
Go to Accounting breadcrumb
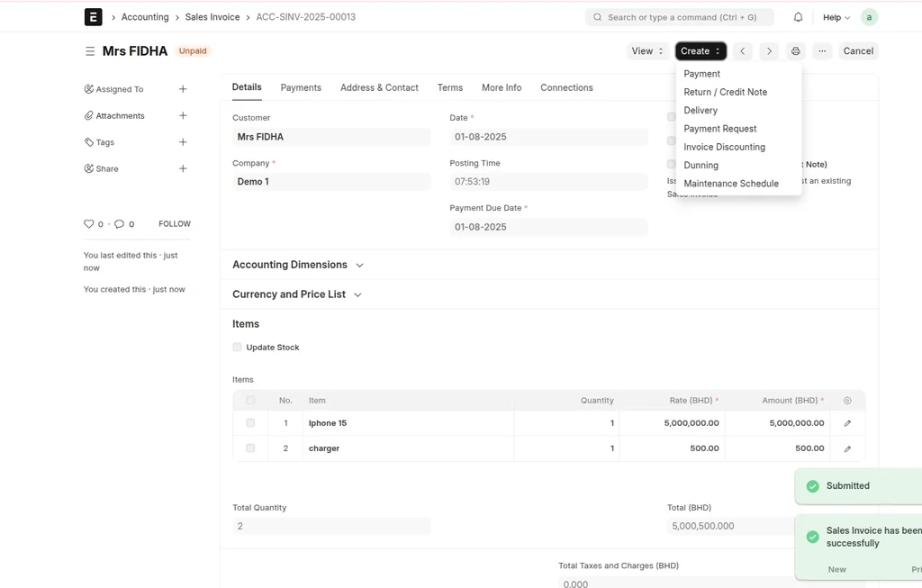click(145, 17)
